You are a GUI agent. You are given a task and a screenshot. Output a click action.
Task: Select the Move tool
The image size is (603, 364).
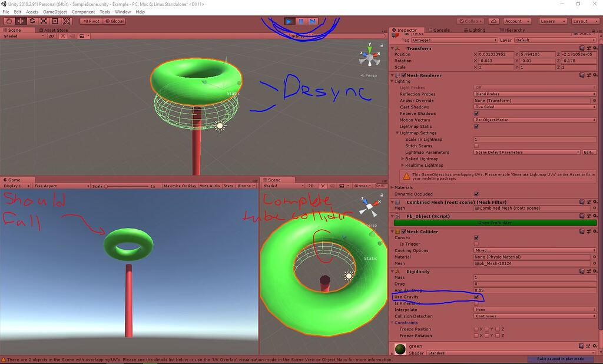pyautogui.click(x=20, y=21)
